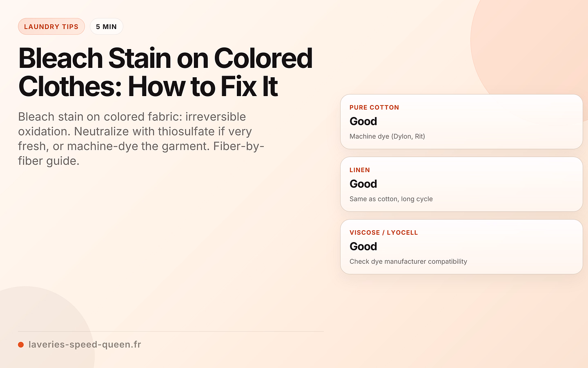This screenshot has width=588, height=368.
Task: Click the article description paragraph
Action: click(141, 139)
